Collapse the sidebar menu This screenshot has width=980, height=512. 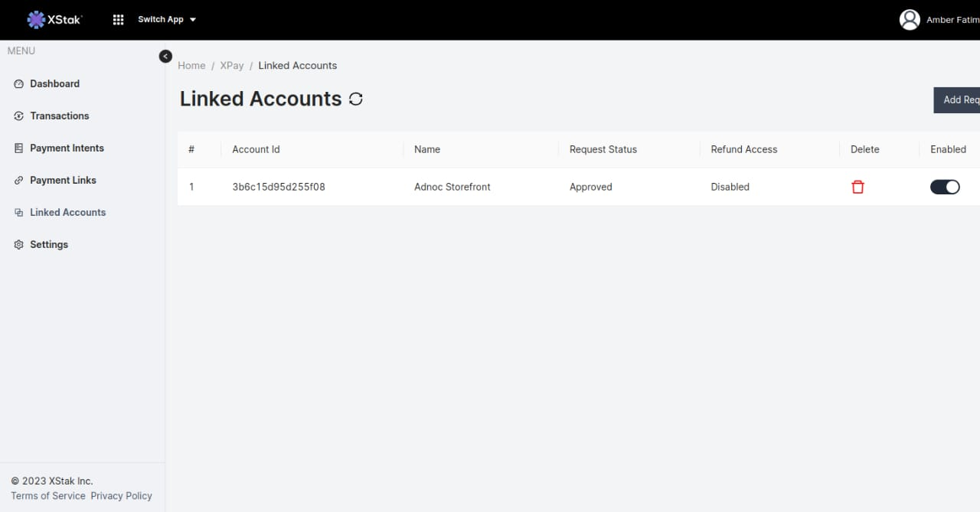click(x=165, y=56)
